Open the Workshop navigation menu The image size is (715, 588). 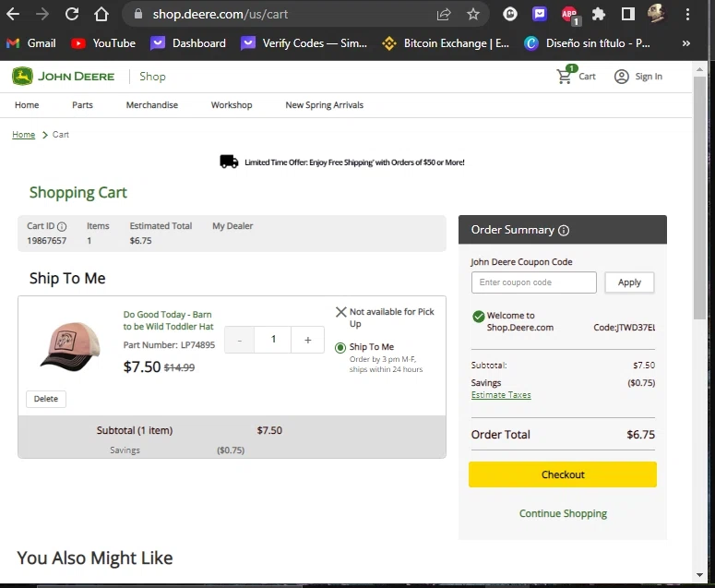pos(232,105)
